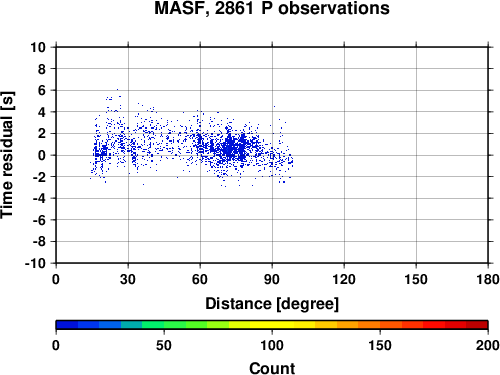Screen dimensions: 500x375
Task: Click the dark blue end of Count colorbar
Action: pyautogui.click(x=67, y=325)
